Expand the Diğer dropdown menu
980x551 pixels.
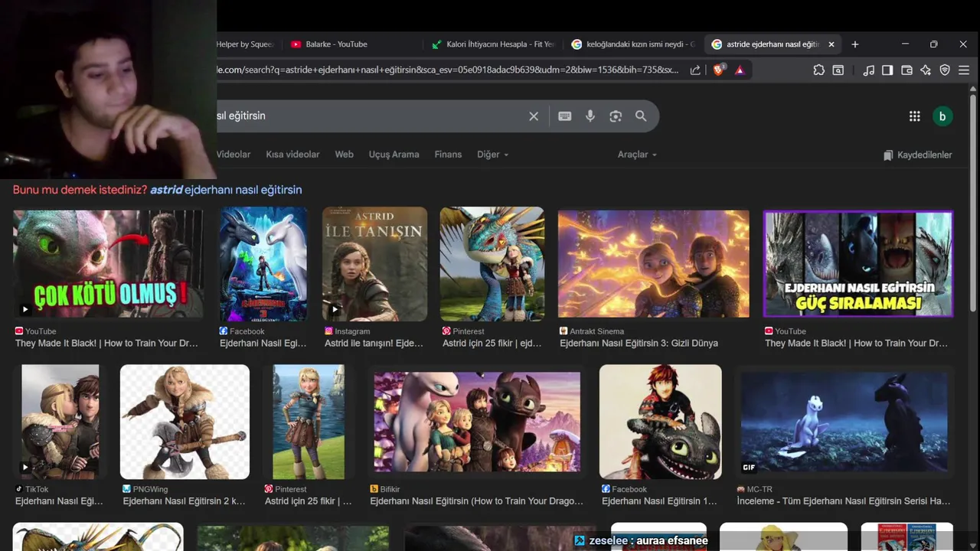492,155
